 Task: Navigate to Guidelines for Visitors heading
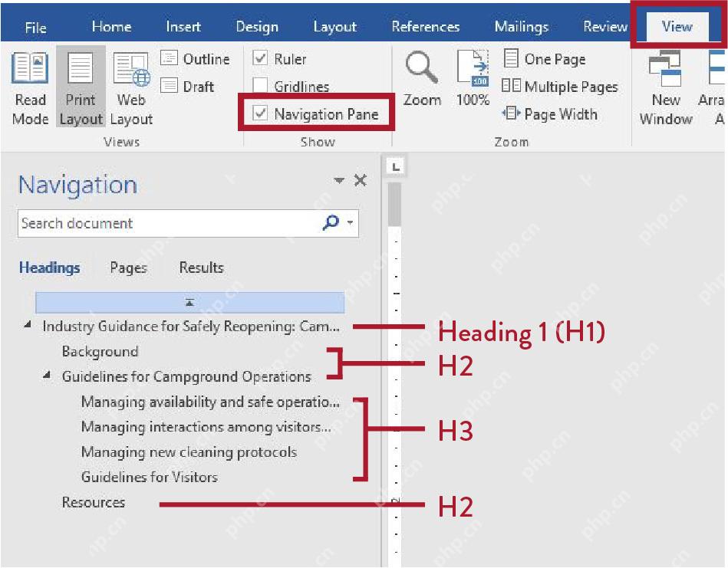click(150, 477)
